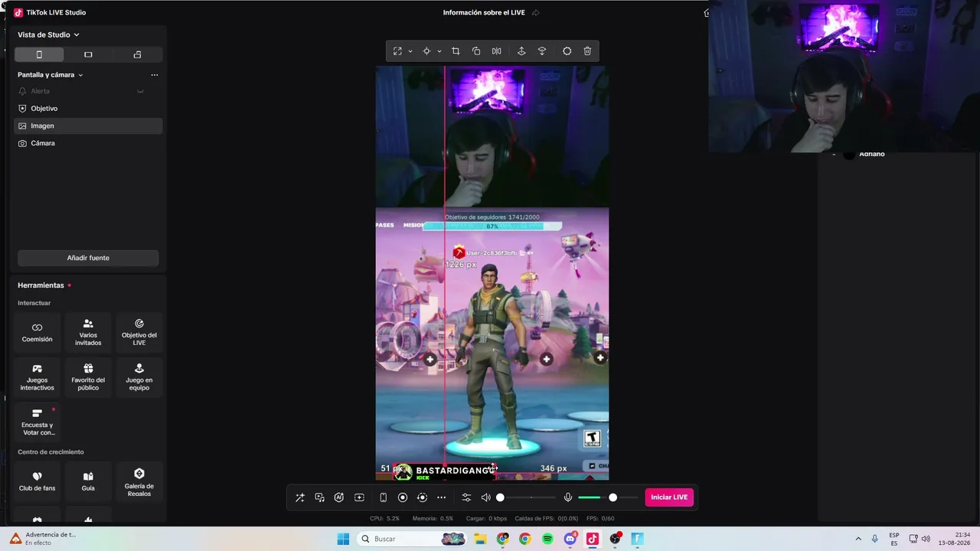The image size is (980, 551).
Task: Start recording with the record button
Action: tap(403, 497)
